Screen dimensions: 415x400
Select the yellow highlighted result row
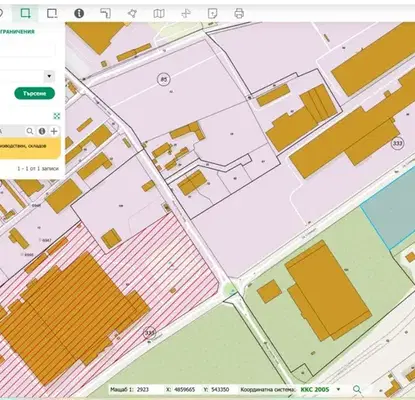point(30,148)
